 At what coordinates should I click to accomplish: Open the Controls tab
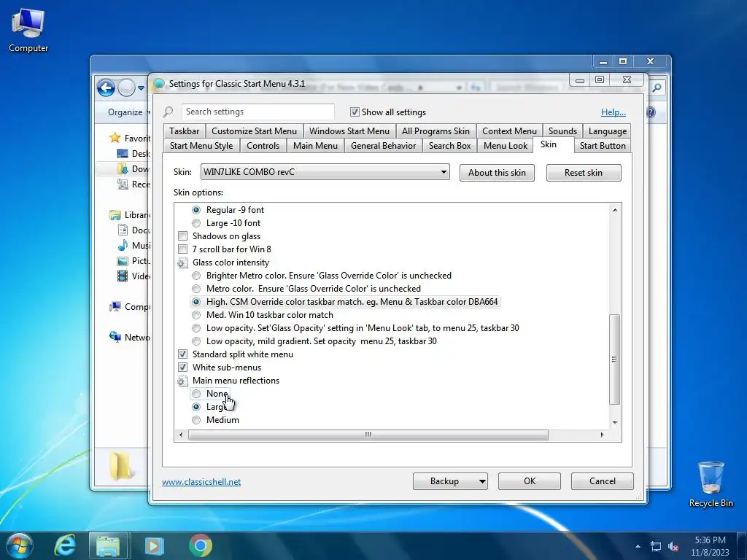tap(263, 146)
